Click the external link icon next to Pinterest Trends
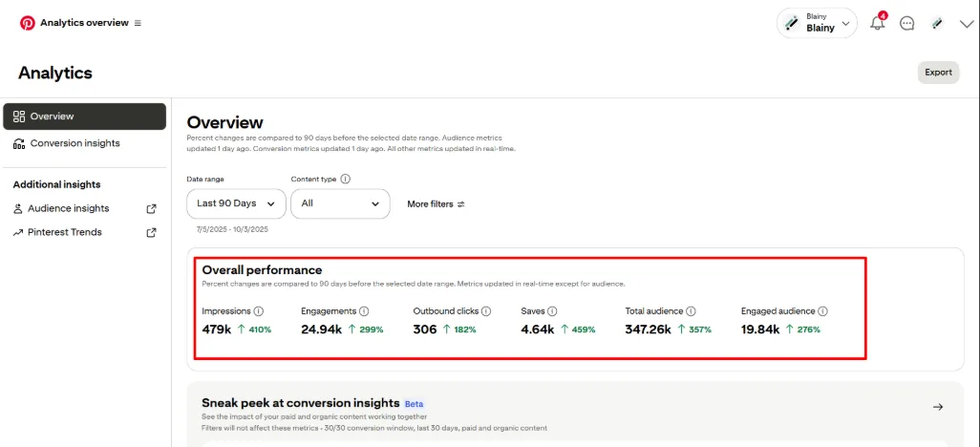980x447 pixels. point(151,232)
